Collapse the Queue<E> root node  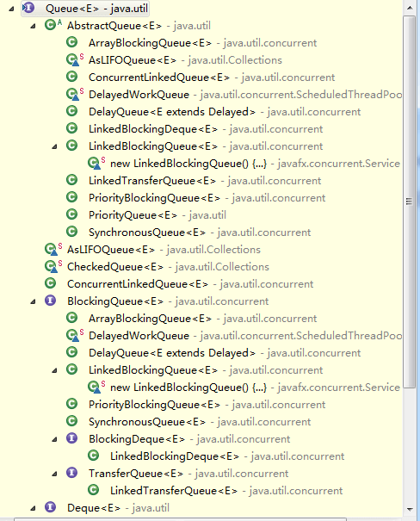click(12, 9)
